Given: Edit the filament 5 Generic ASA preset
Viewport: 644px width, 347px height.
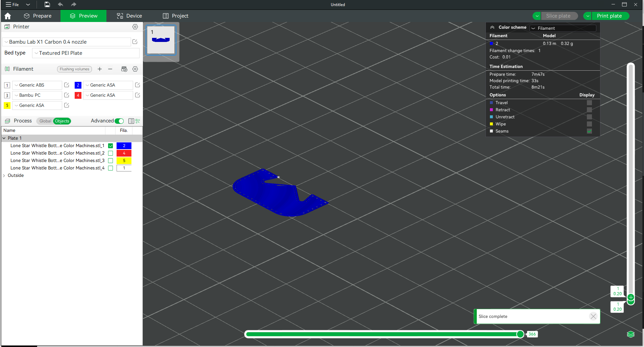Looking at the screenshot, I should (67, 105).
